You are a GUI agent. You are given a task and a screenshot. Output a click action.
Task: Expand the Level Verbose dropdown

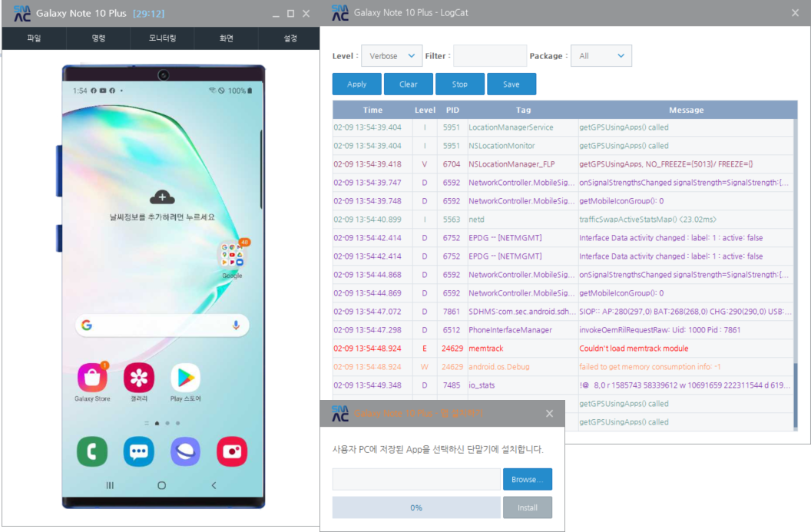(391, 56)
